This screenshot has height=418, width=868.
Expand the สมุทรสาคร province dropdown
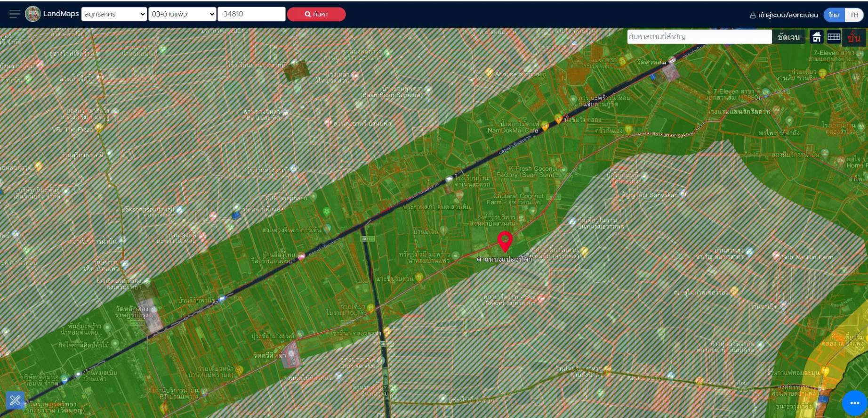[114, 14]
